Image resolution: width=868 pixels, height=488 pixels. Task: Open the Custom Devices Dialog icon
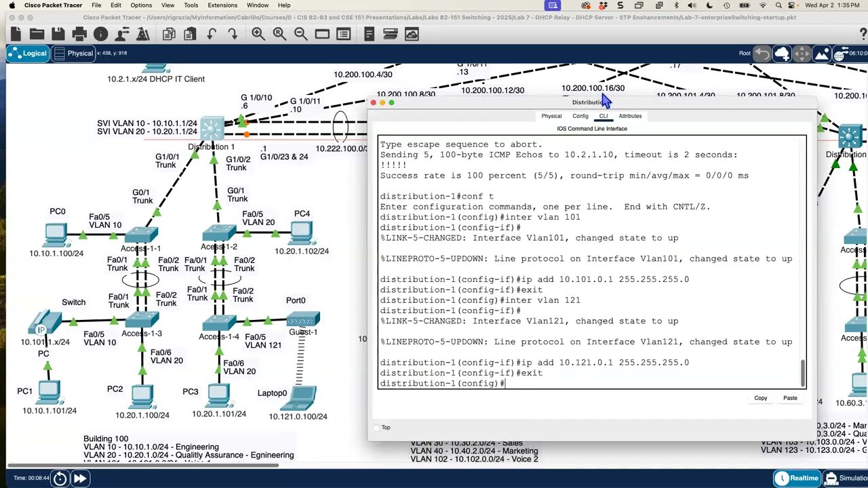[x=343, y=33]
